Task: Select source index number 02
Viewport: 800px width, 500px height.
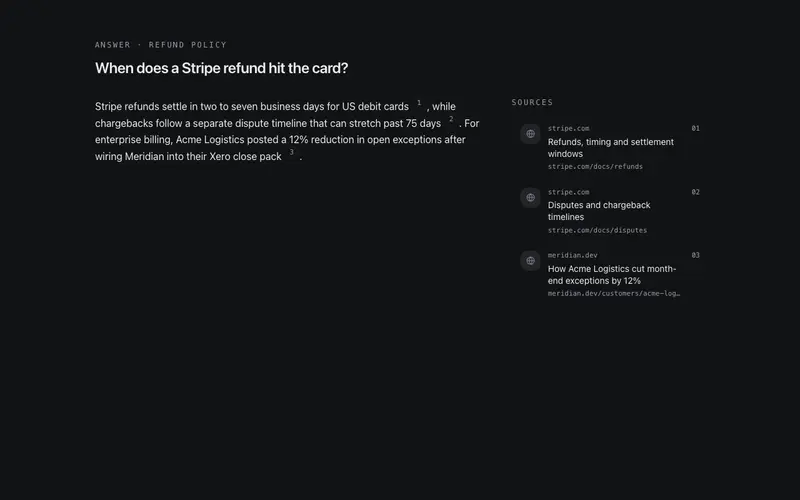Action: pos(695,192)
